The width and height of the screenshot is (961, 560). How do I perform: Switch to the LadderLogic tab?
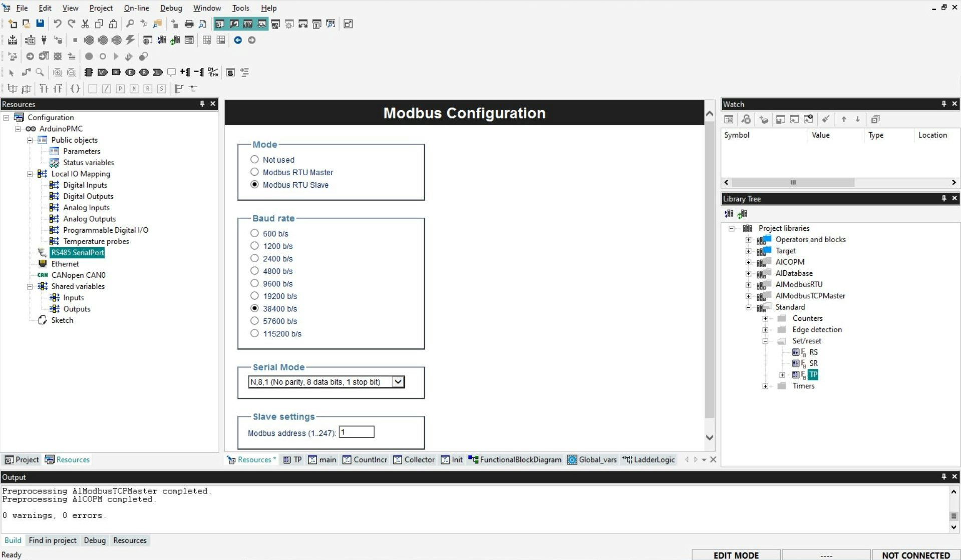pos(649,459)
